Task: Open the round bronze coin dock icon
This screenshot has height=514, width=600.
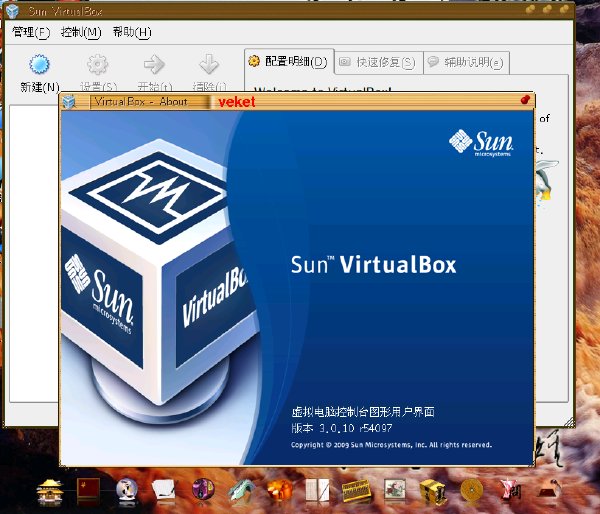Action: pyautogui.click(x=471, y=490)
